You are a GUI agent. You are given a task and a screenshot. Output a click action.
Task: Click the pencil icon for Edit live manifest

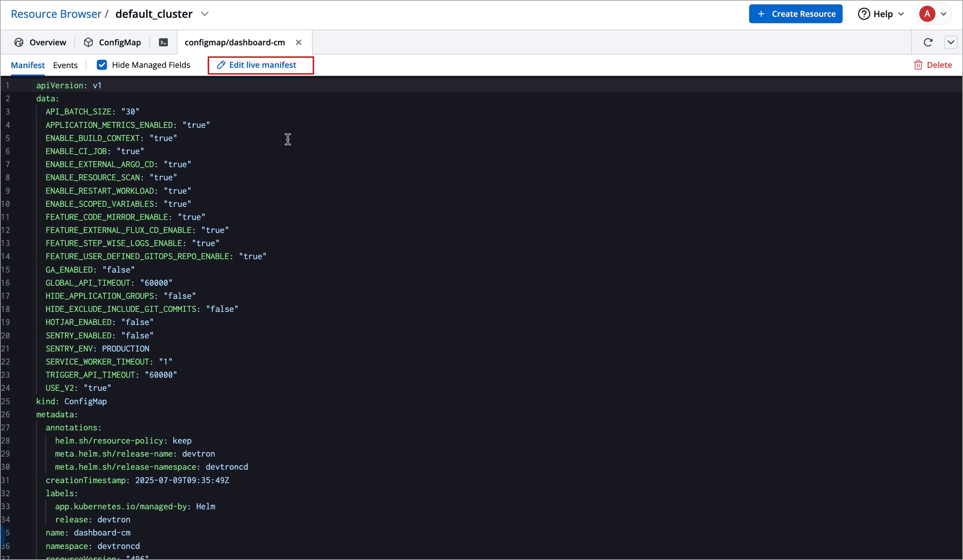[221, 65]
